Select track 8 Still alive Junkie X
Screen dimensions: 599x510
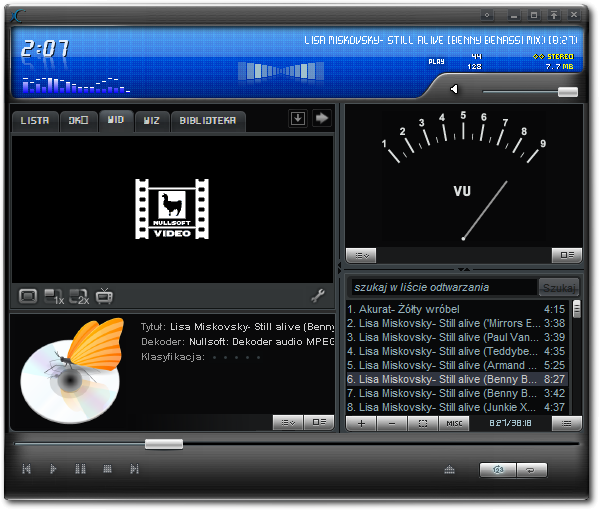457,407
